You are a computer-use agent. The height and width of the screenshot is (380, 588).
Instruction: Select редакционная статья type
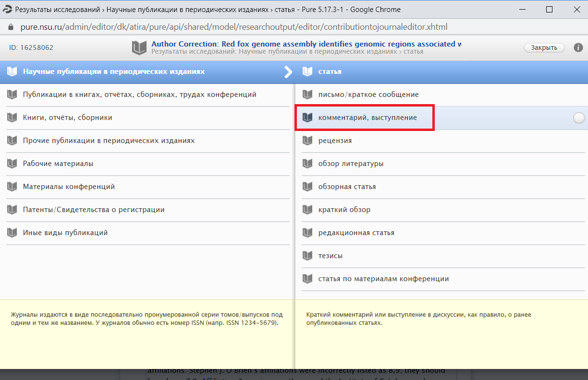pos(356,233)
